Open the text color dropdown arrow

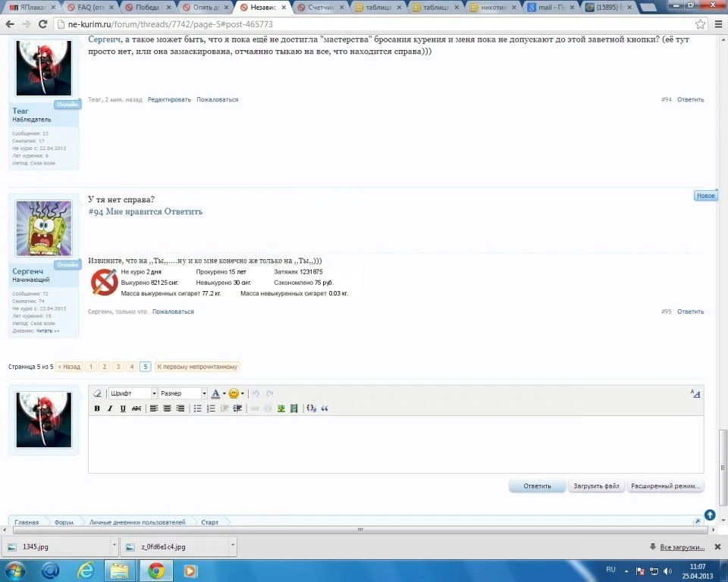[x=224, y=393]
